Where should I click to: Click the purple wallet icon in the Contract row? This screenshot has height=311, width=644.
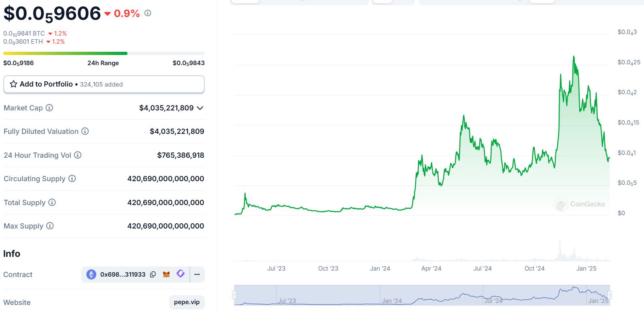[181, 274]
